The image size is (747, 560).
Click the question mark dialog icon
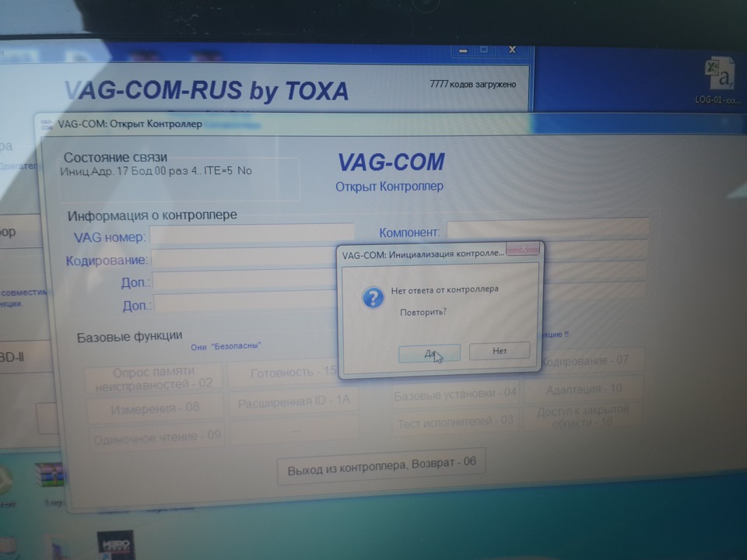[373, 298]
